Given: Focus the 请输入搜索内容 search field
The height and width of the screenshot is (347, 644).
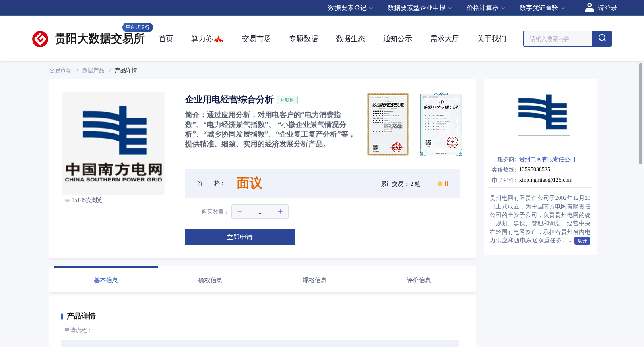Looking at the screenshot, I should [x=558, y=39].
